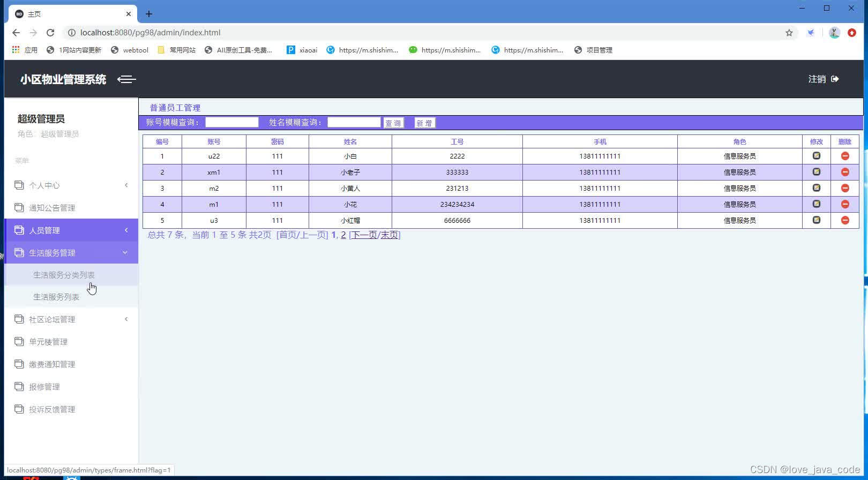Open the 1网站内容更新 bookmark
Image resolution: width=868 pixels, height=480 pixels.
click(74, 50)
